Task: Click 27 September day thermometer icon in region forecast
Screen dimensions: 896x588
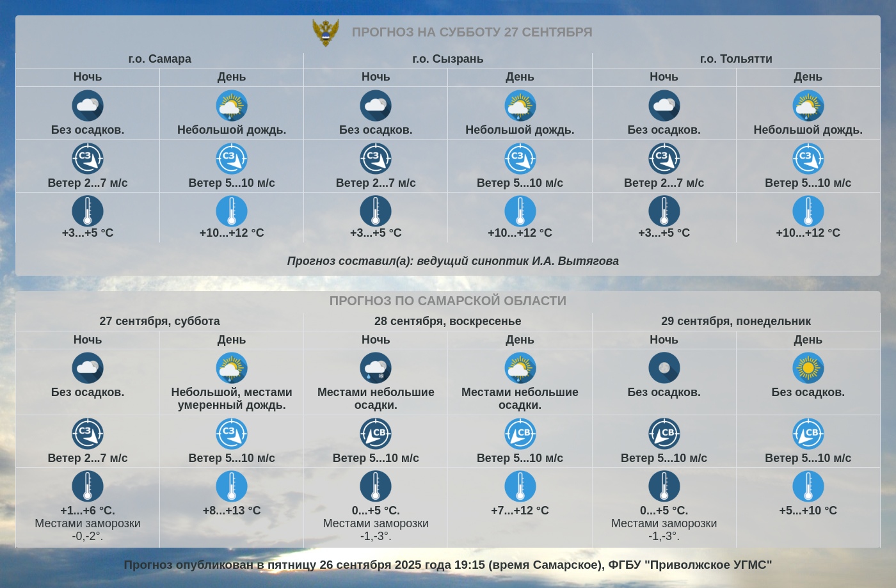Action: [x=232, y=486]
